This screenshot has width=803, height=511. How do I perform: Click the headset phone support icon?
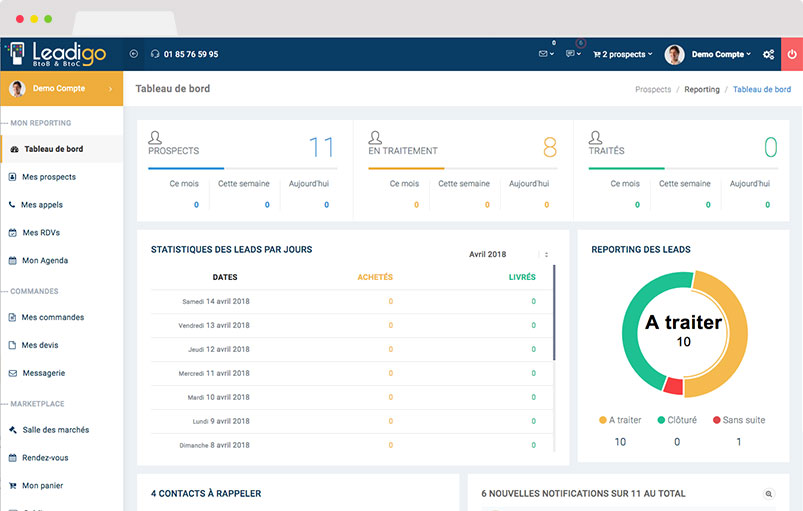[x=155, y=54]
